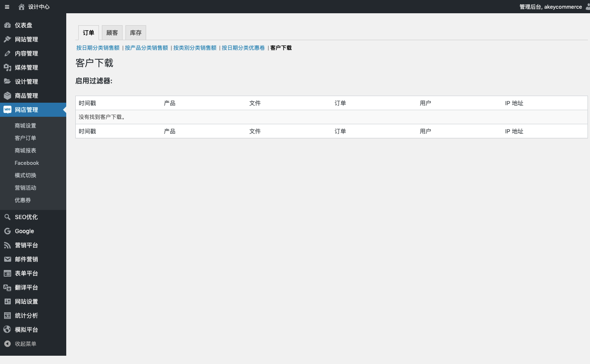590x364 pixels.
Task: Open Facebook in the sidebar submenu
Action: 27,163
